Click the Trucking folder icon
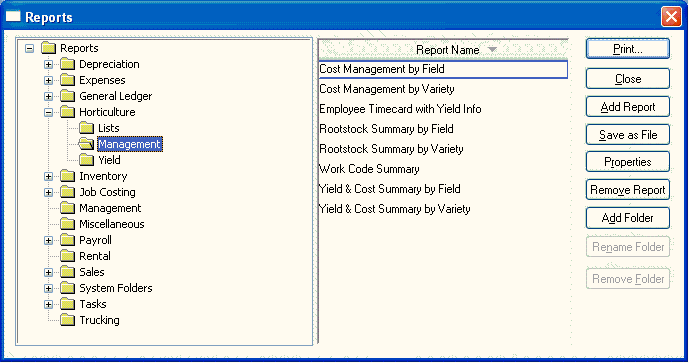Screen dimensions: 689x363 pos(67,320)
